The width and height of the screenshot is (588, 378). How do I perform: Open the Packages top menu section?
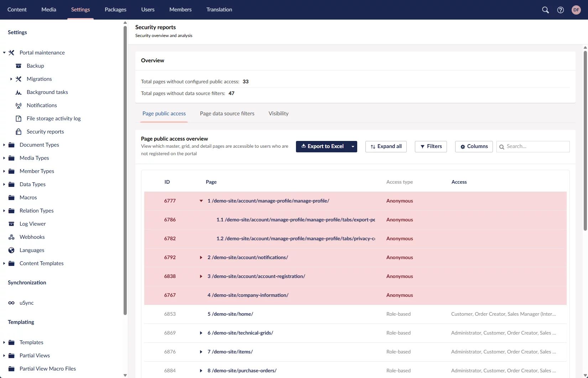point(115,10)
